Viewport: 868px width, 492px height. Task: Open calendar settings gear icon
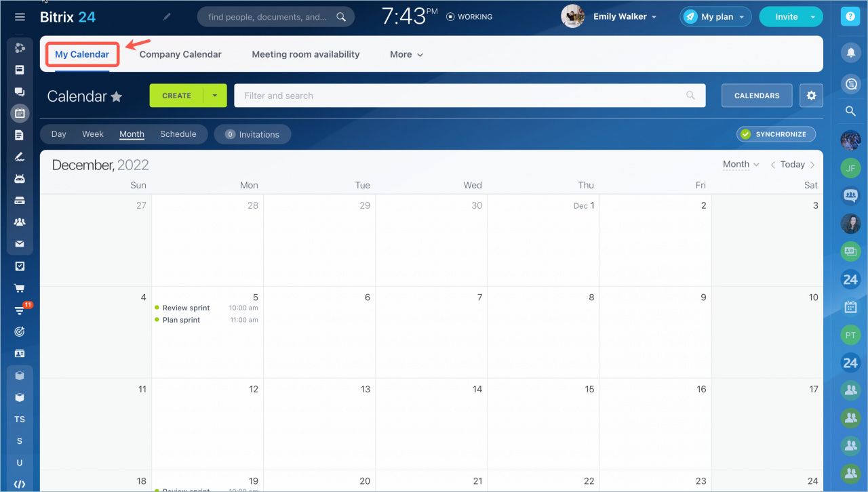coord(811,96)
